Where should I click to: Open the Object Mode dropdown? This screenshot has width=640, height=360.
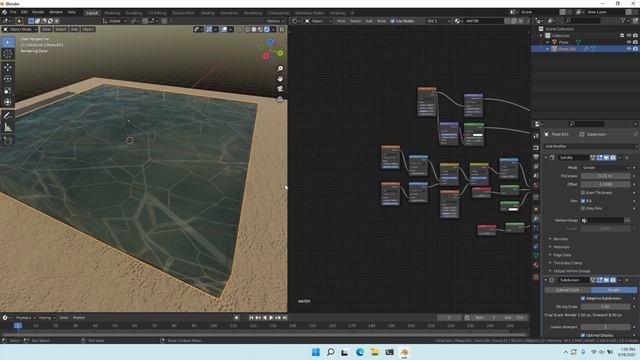pos(20,29)
